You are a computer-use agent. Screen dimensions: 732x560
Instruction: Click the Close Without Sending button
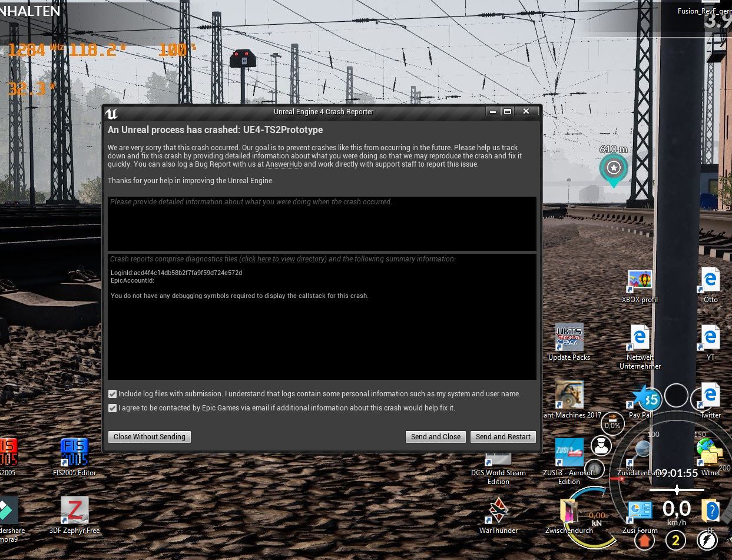(x=150, y=437)
